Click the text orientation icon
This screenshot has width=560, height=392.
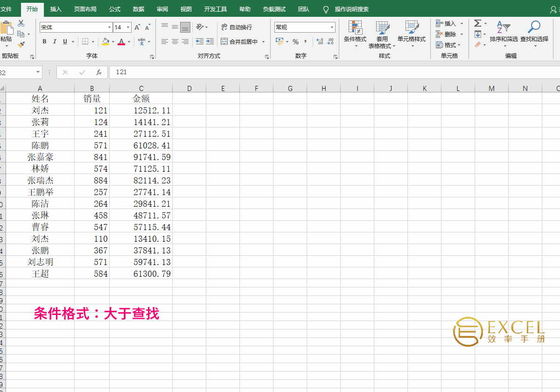[200, 27]
